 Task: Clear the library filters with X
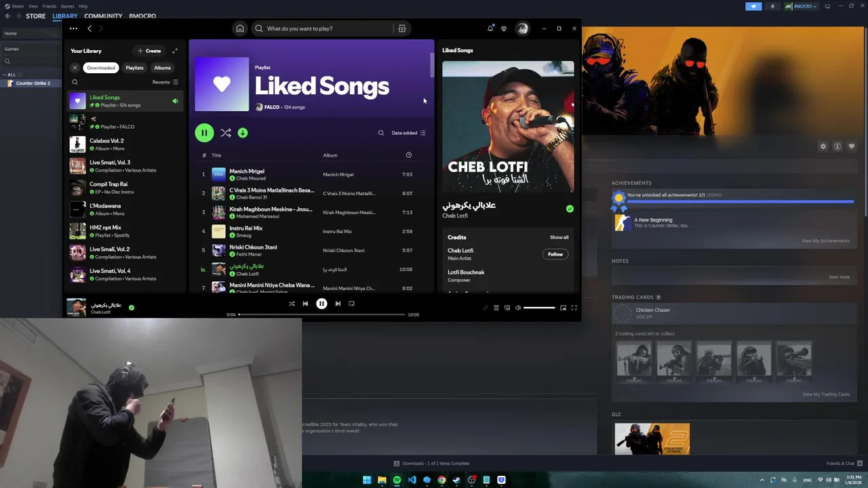pyautogui.click(x=75, y=68)
